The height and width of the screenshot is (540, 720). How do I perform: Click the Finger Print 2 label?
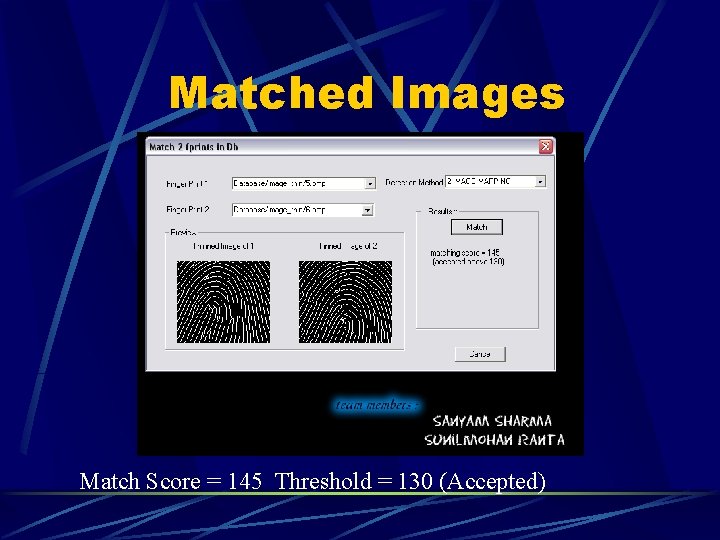pos(187,209)
